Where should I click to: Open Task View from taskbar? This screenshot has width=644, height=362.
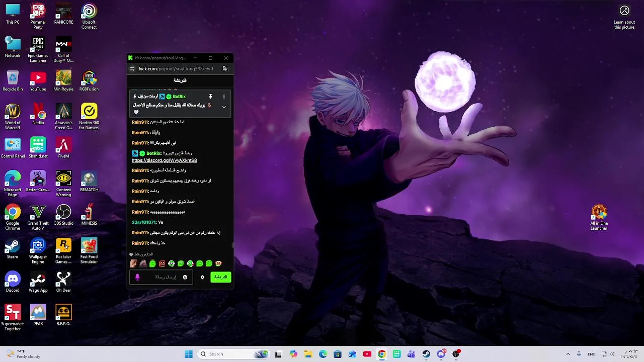[278, 354]
